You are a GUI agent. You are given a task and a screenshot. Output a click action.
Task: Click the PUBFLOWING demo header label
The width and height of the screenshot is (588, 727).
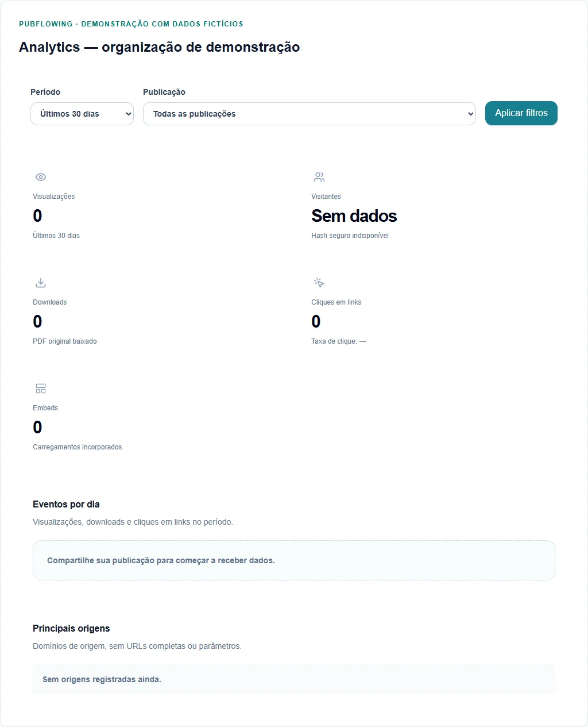(x=131, y=24)
